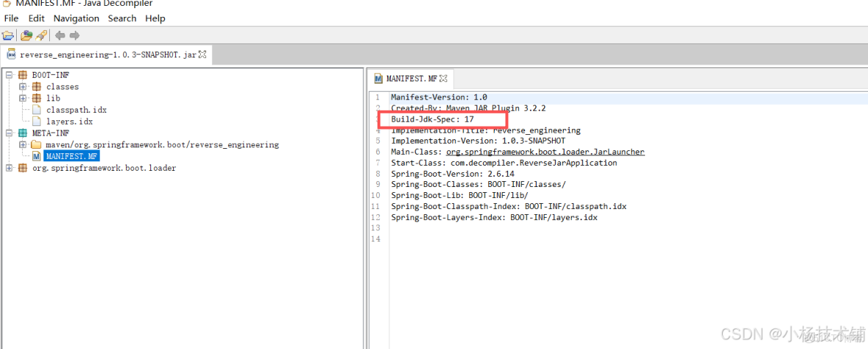Click the lib package icon

point(37,98)
